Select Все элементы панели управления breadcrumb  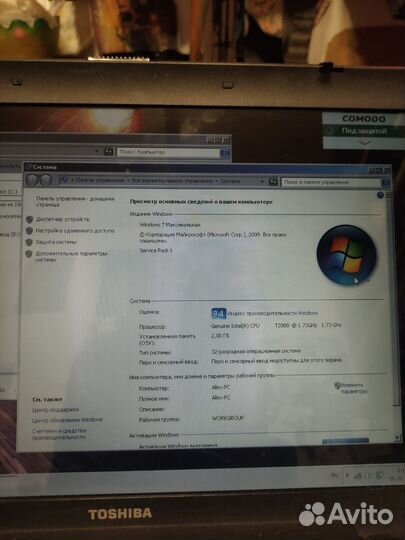click(x=172, y=181)
